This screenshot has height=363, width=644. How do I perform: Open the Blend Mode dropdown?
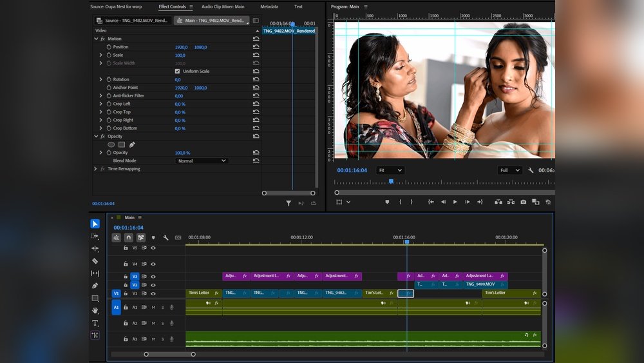click(x=202, y=161)
